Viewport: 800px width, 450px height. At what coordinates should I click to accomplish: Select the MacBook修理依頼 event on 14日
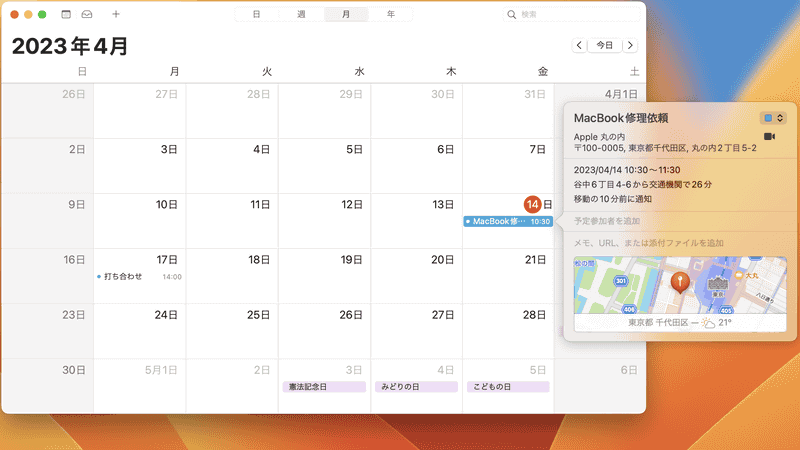click(508, 221)
